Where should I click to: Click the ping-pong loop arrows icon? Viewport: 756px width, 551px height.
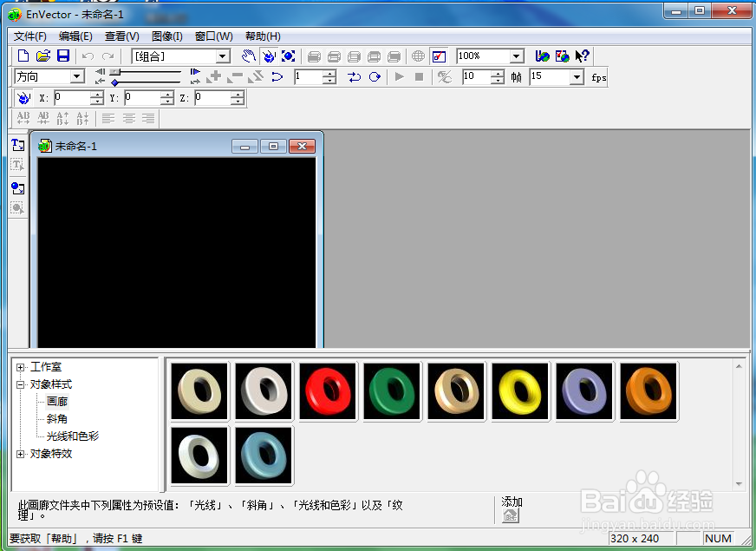coord(355,76)
